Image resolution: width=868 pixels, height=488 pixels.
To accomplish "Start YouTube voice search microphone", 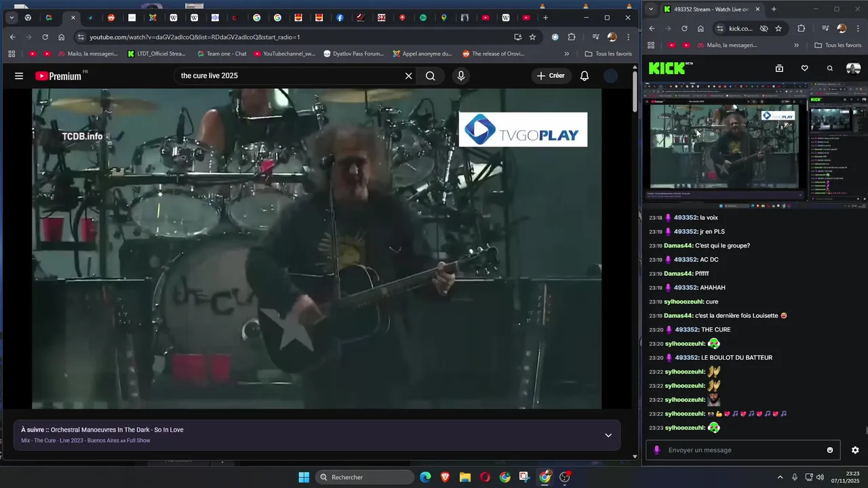I will click(x=461, y=76).
